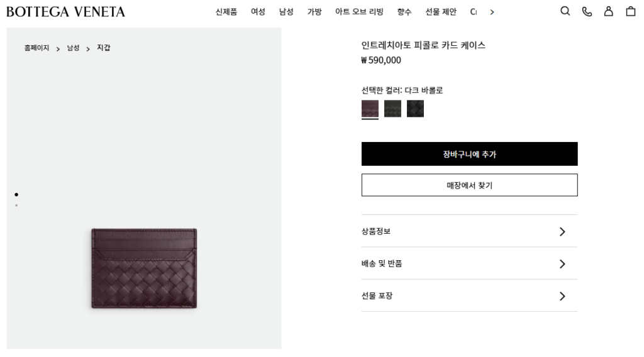
Task: Open the account profile icon
Action: tap(608, 11)
